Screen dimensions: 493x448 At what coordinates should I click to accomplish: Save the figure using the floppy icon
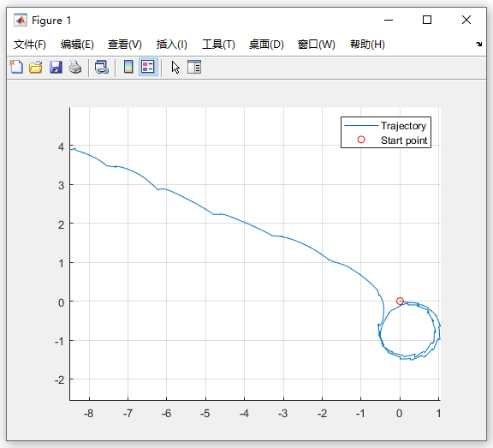coord(56,67)
